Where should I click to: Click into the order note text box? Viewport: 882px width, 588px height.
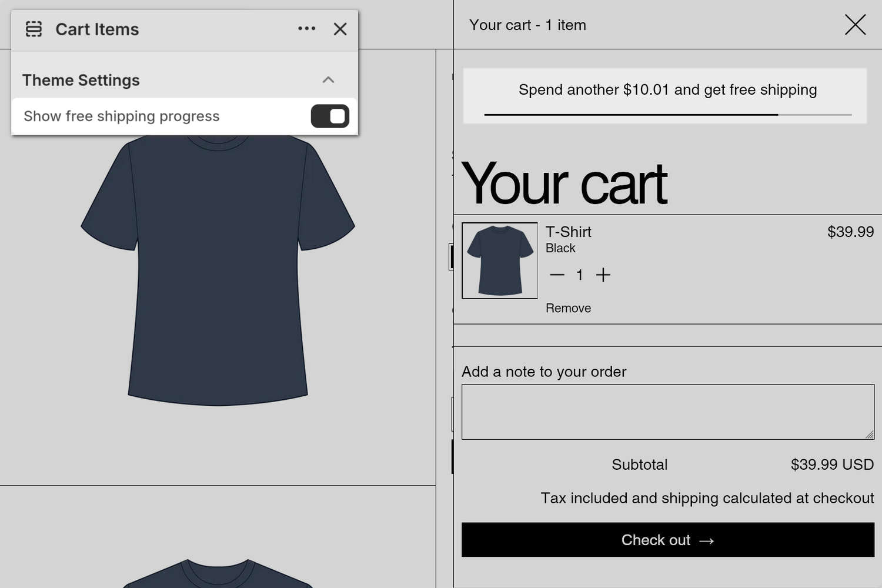click(667, 412)
